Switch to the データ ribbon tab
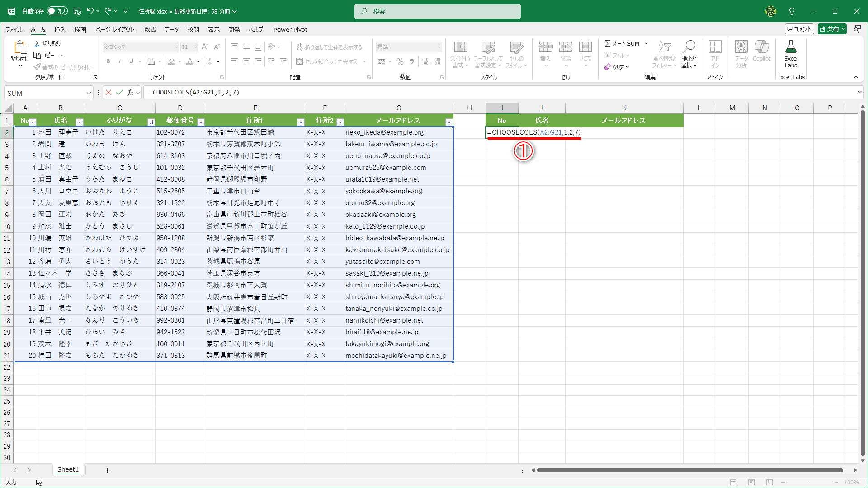868x488 pixels. tap(171, 29)
